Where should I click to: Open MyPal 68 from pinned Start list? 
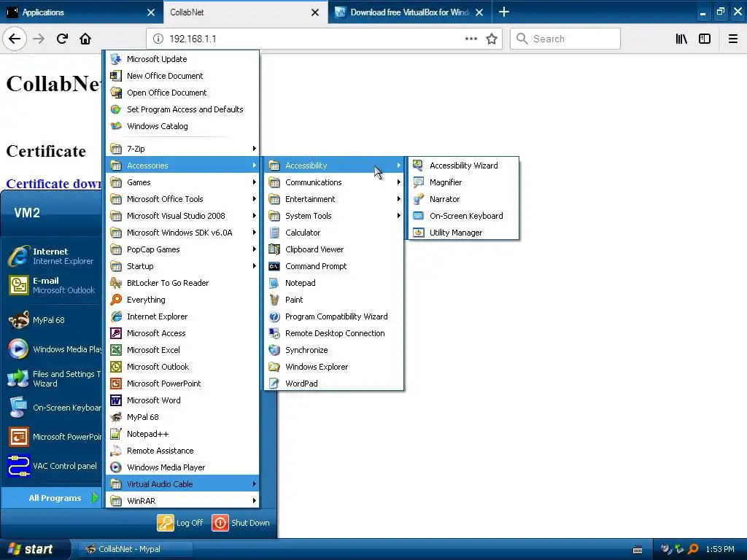(52, 320)
